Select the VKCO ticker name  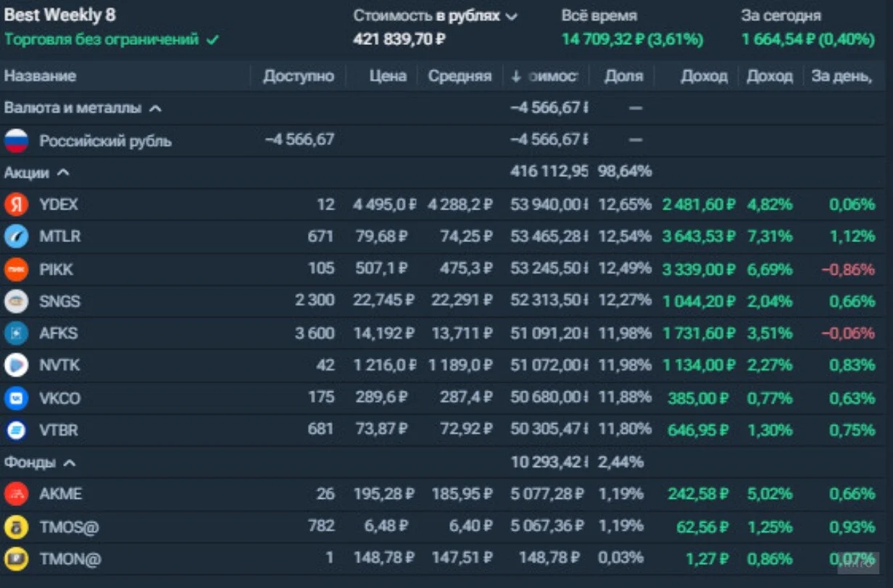59,398
